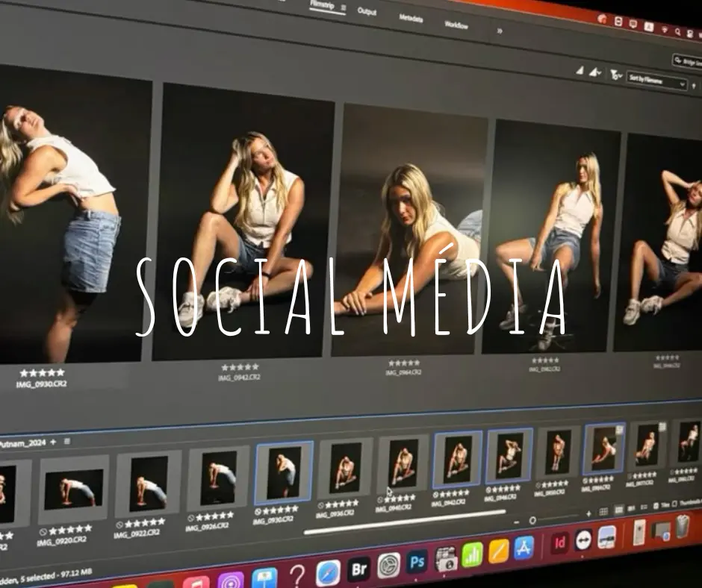The image size is (702, 588).
Task: Click star rating under preview IMG_0942.CR2
Action: tap(240, 367)
